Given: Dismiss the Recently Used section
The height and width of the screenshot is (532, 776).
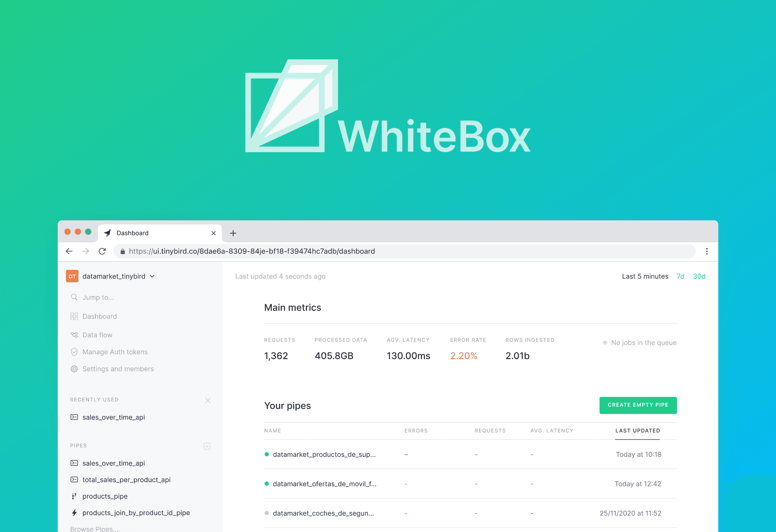Looking at the screenshot, I should click(x=208, y=400).
